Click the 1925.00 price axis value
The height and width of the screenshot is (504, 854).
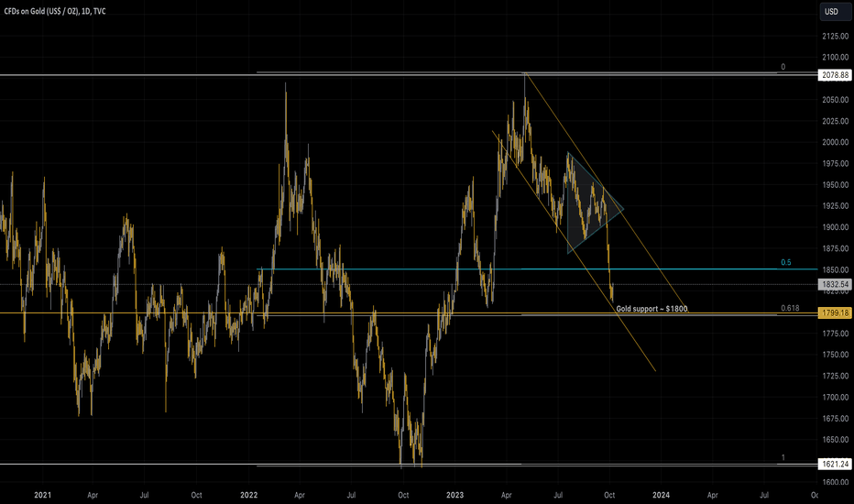click(835, 206)
